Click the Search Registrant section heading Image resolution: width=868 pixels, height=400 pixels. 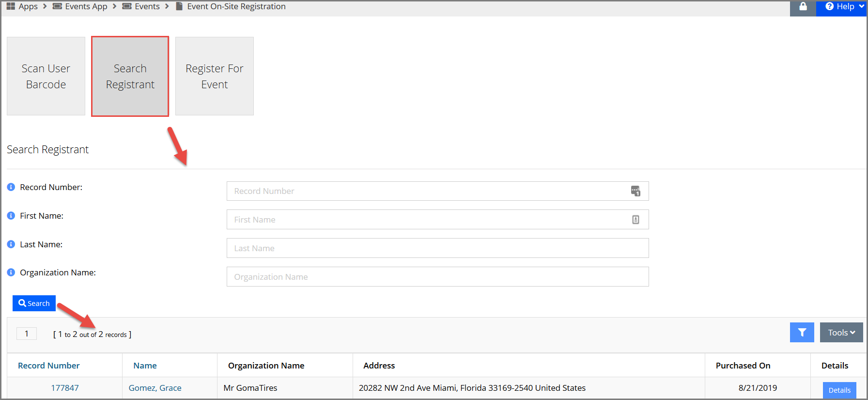click(47, 149)
